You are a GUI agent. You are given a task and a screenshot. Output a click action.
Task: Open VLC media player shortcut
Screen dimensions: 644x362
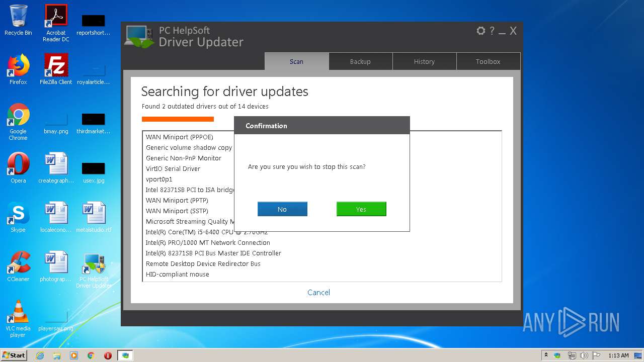(x=18, y=319)
